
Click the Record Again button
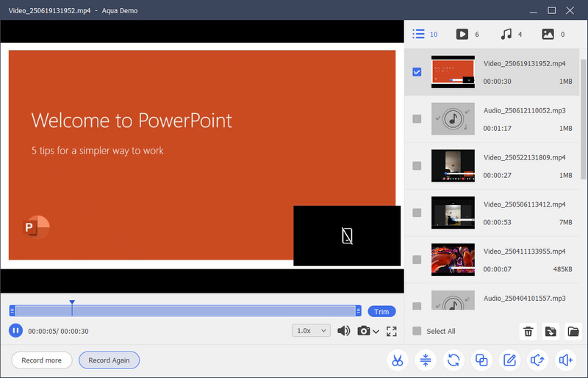tap(109, 360)
